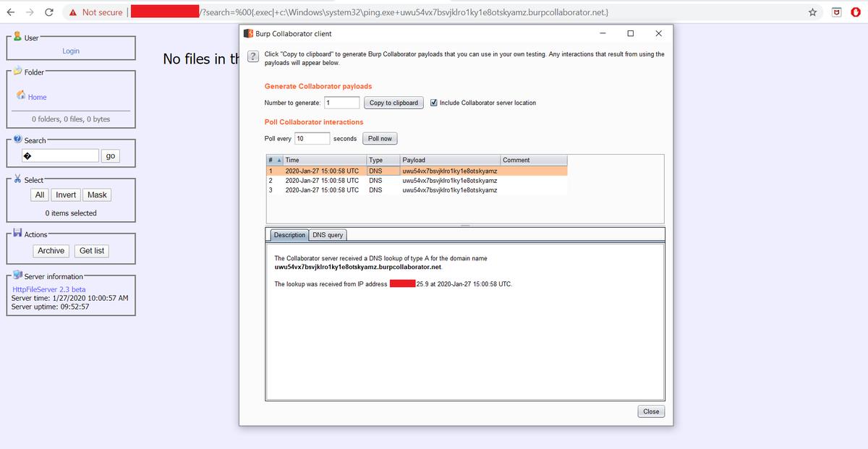Click the Server information computer icon
868x449 pixels.
tap(18, 275)
